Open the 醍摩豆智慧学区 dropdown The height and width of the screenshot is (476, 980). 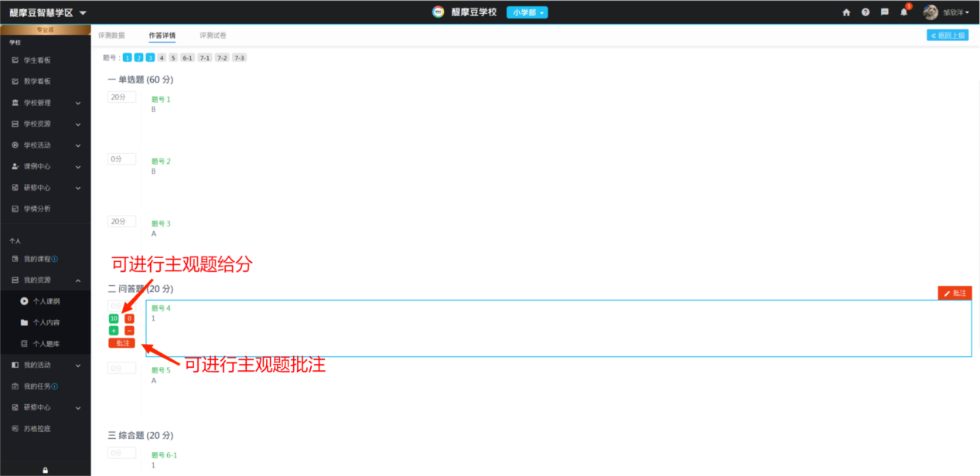pos(48,13)
